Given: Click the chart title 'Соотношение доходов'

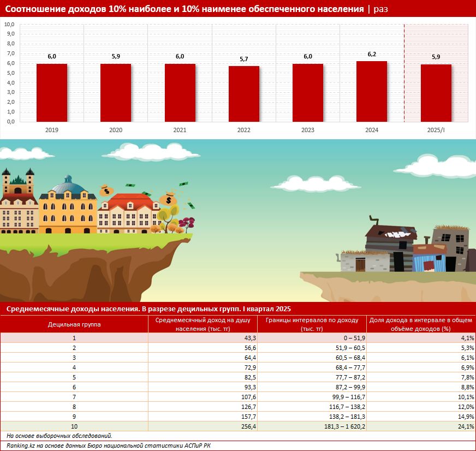Looking at the screenshot, I should 186,9.
